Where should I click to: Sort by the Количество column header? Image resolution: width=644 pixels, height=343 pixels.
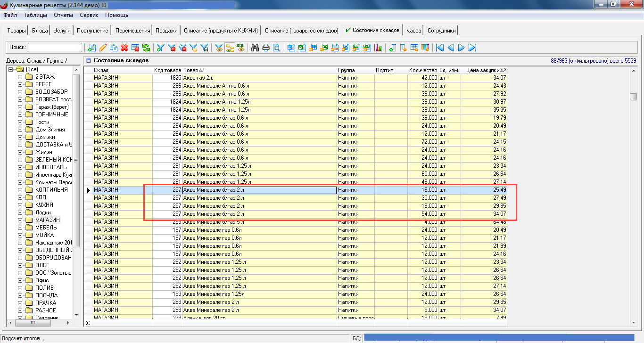pos(423,70)
